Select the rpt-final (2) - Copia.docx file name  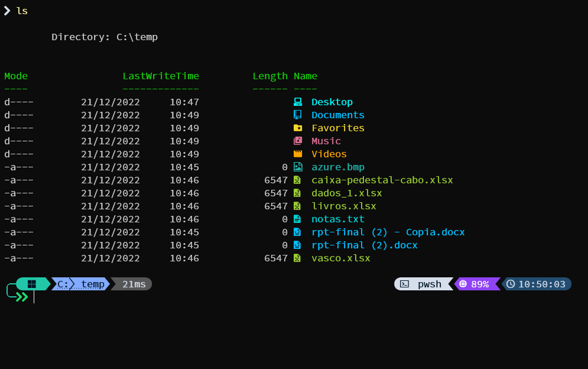(388, 232)
